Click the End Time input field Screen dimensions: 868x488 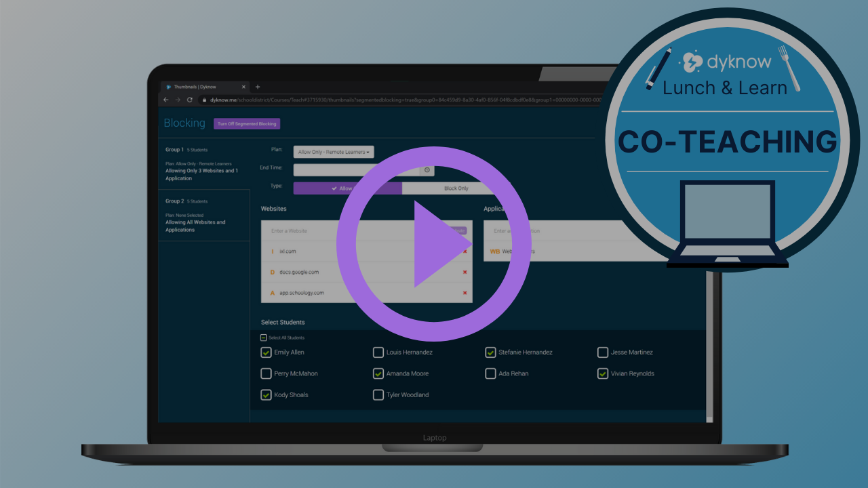(357, 170)
